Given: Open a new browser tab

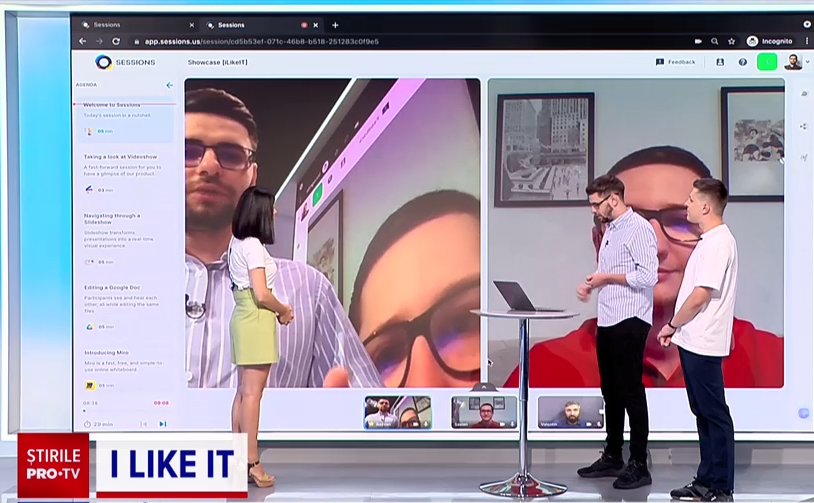Looking at the screenshot, I should (x=335, y=25).
